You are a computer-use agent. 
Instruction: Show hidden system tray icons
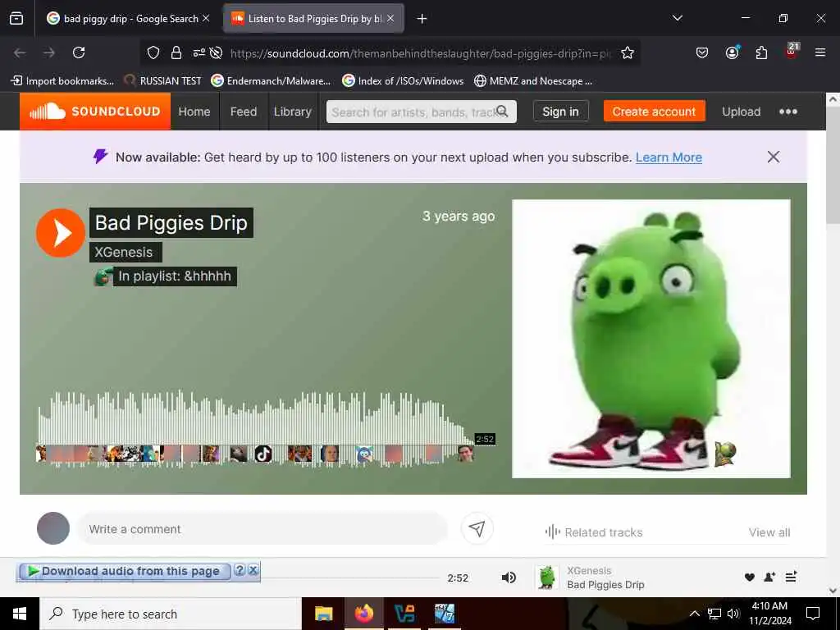pos(694,614)
